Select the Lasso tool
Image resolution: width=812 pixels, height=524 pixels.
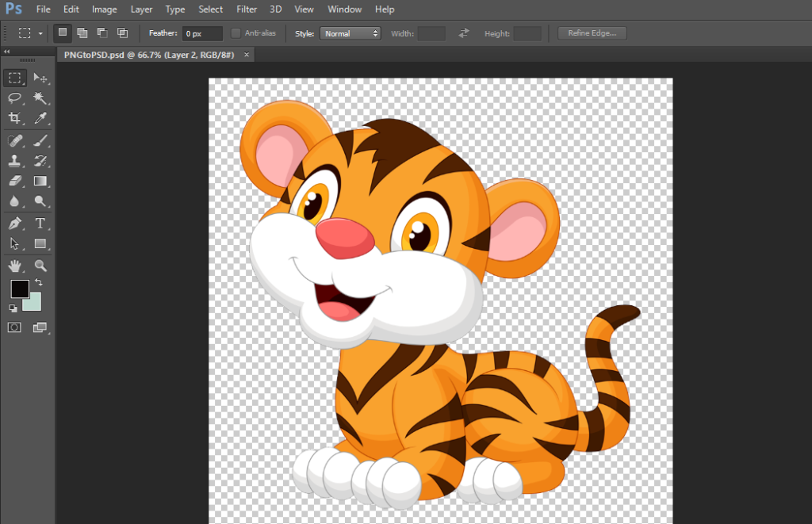14,98
